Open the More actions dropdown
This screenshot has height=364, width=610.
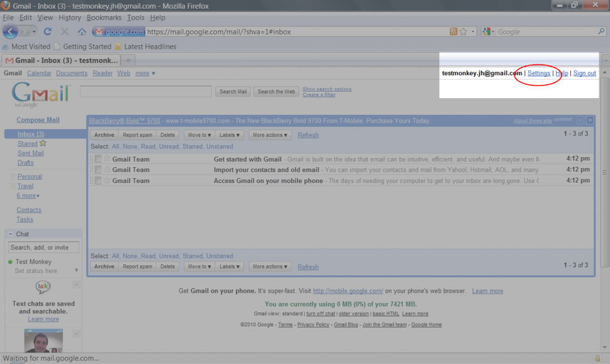click(269, 135)
